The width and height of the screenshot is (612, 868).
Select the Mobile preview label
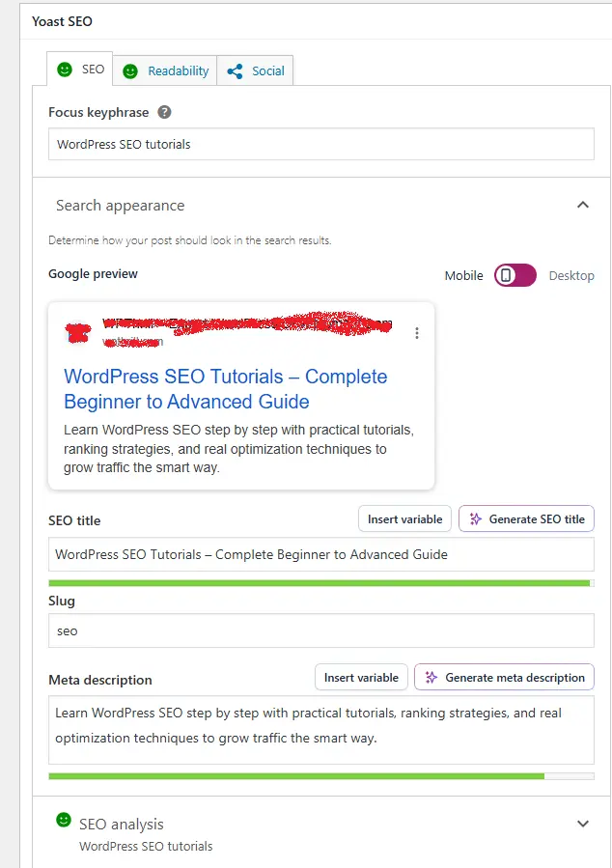pyautogui.click(x=463, y=276)
